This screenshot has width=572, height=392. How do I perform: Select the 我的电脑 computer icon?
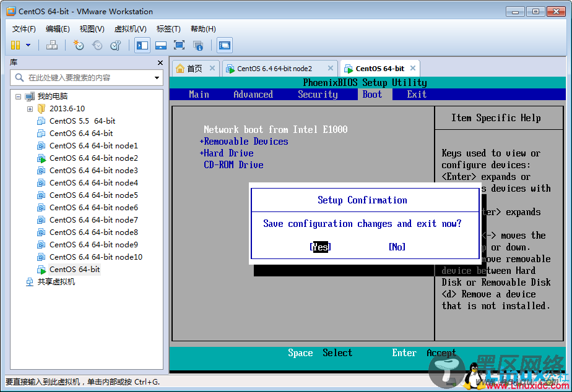pyautogui.click(x=30, y=96)
